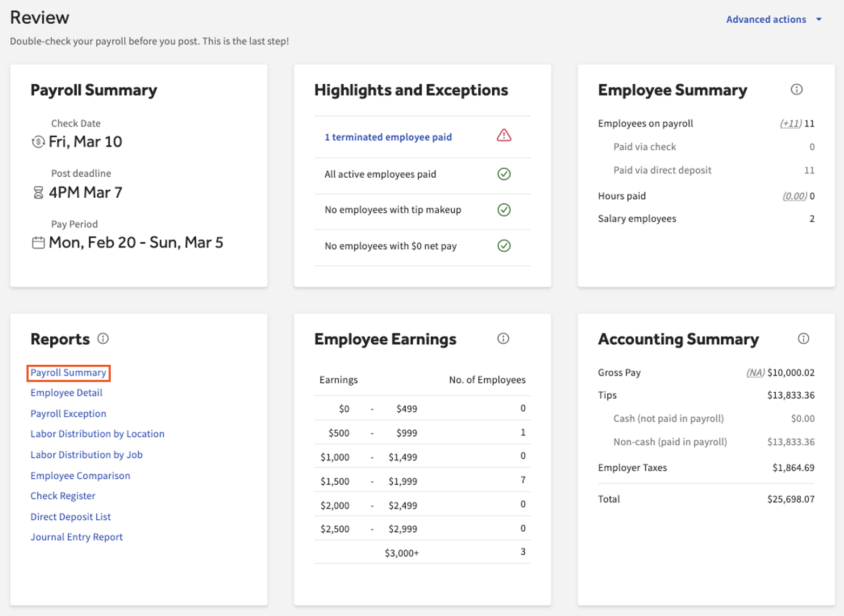This screenshot has height=616, width=844.
Task: Click the dollar icon next to Check Date
Action: [37, 142]
